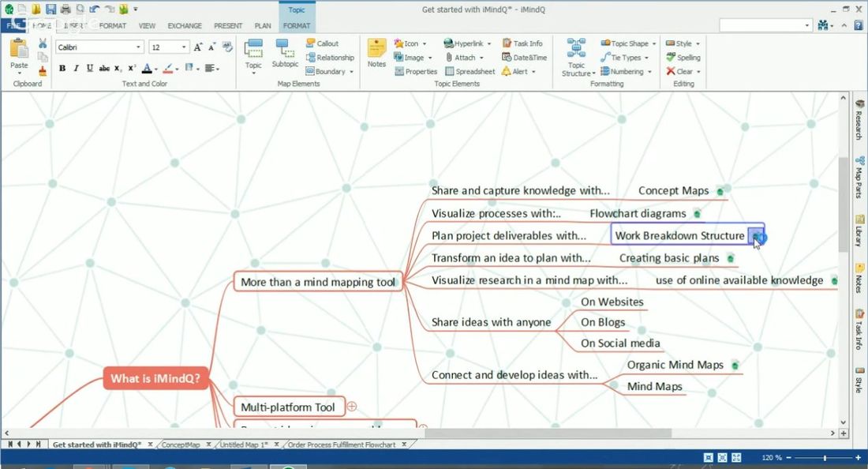Click the font color A swatch
The image size is (868, 469).
[147, 68]
